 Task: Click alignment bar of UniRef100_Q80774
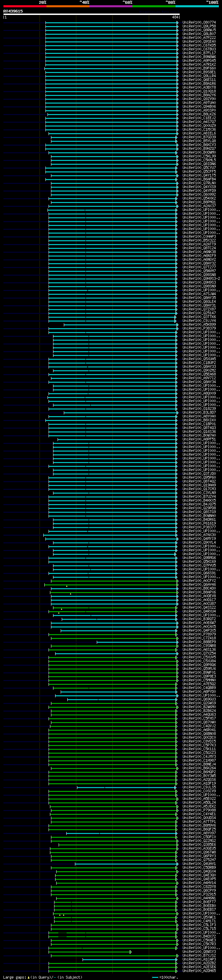tap(112, 23)
